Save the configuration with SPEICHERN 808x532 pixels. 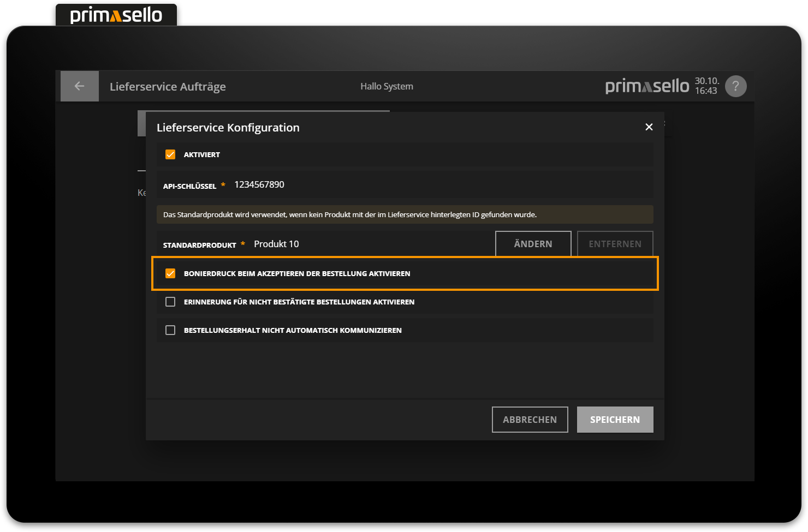point(615,419)
